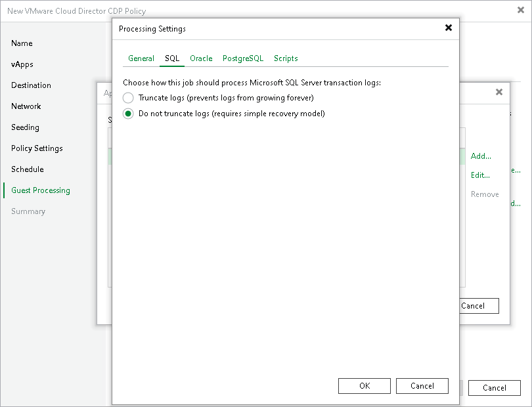Choose Do not truncate logs option
The image size is (532, 407).
129,113
